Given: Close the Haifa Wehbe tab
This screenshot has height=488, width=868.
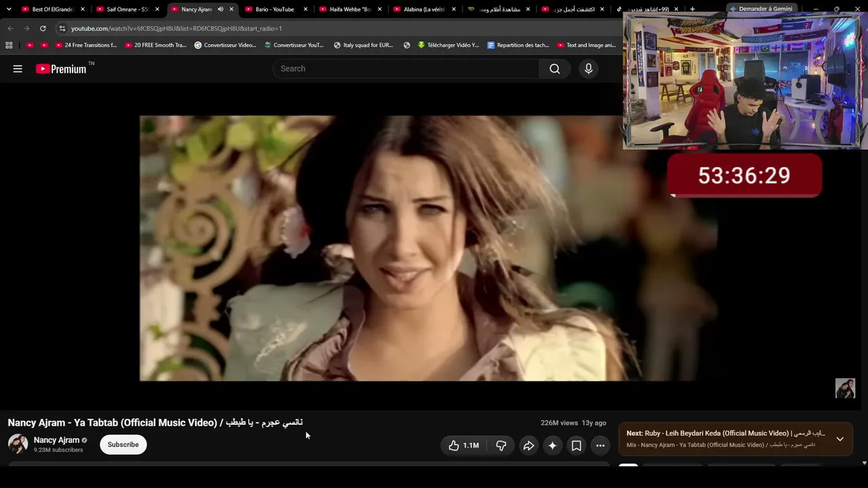Looking at the screenshot, I should 380,9.
